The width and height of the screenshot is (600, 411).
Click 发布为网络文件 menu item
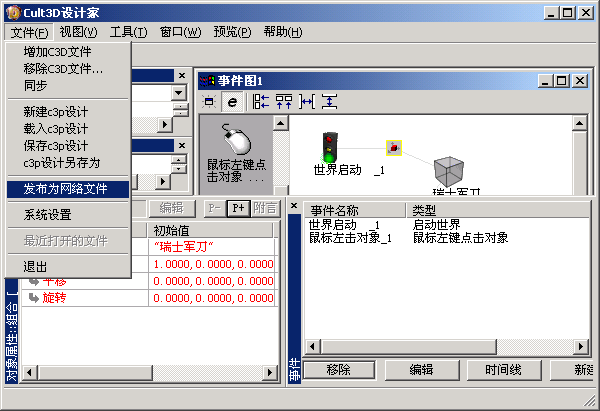(68, 189)
